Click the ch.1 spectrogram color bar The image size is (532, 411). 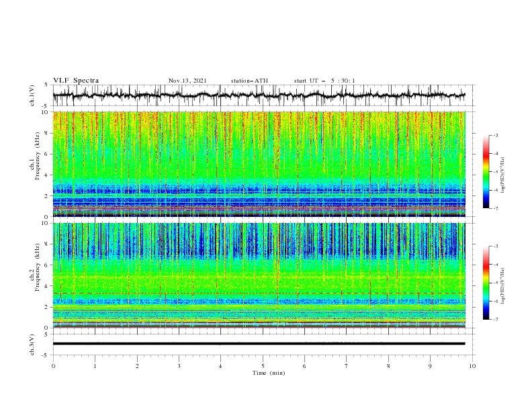[x=486, y=172]
